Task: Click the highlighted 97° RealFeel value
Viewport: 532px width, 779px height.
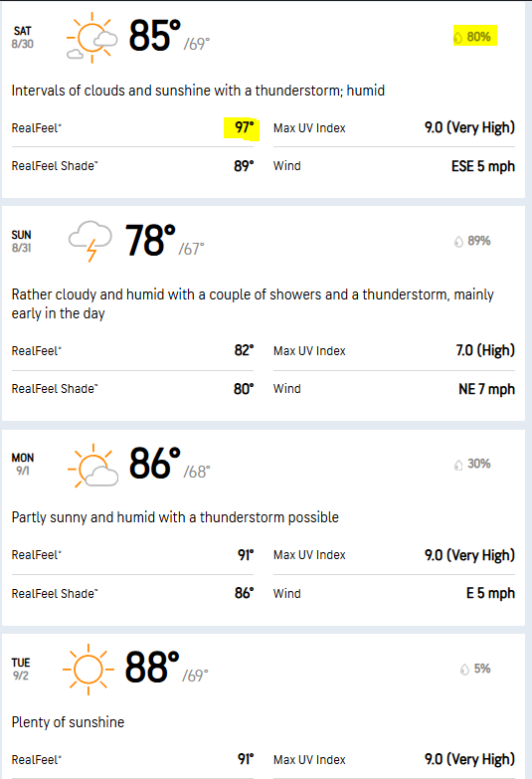Action: pyautogui.click(x=244, y=127)
